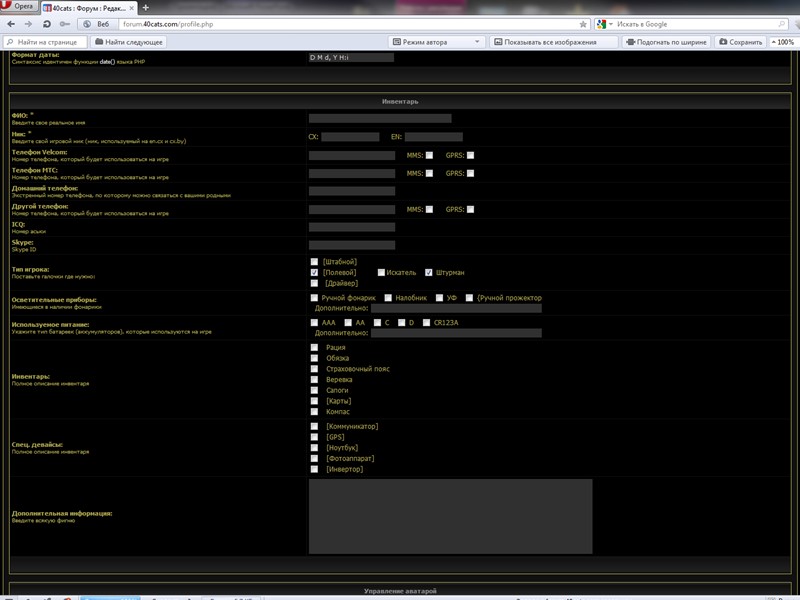Go back with the browser back arrow
Image resolution: width=800 pixels, height=600 pixels.
[11, 24]
